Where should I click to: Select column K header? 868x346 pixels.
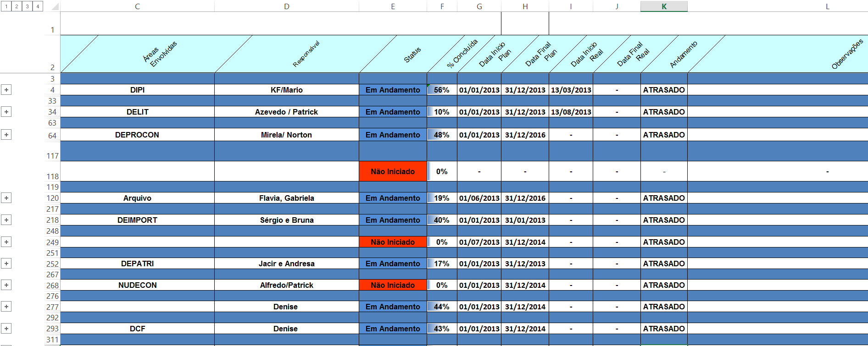(x=664, y=6)
